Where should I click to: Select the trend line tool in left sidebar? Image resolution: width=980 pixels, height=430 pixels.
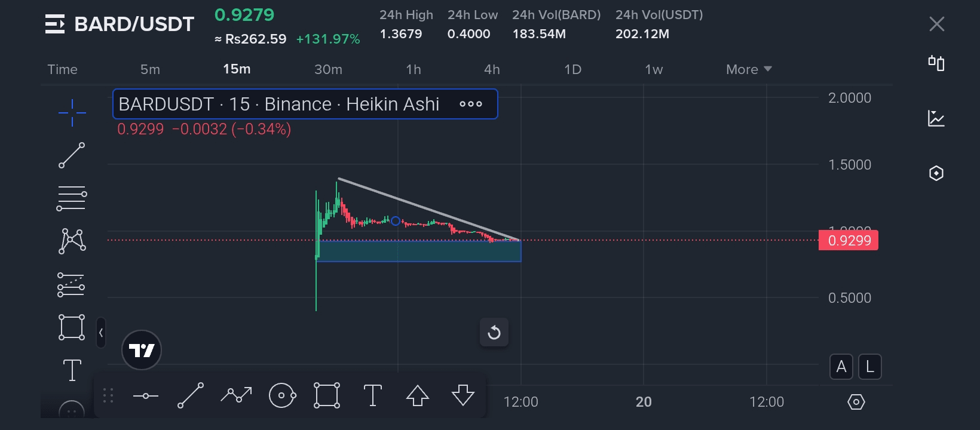tap(72, 155)
